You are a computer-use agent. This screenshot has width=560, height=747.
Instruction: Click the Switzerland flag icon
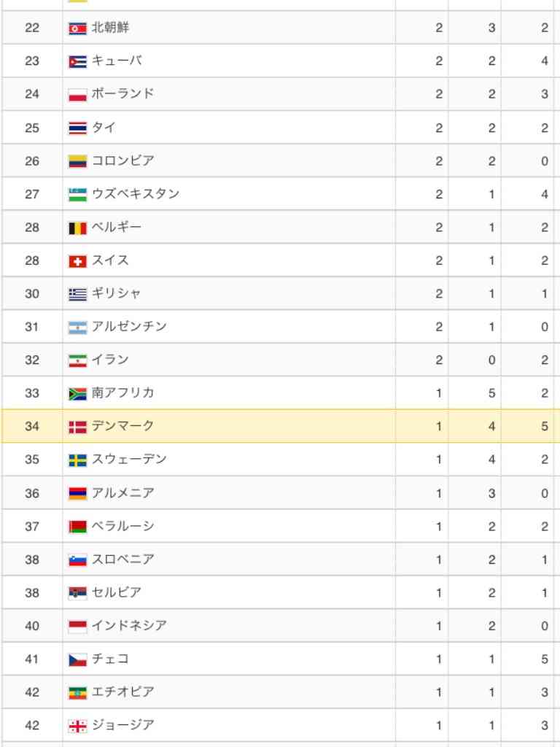pos(77,262)
